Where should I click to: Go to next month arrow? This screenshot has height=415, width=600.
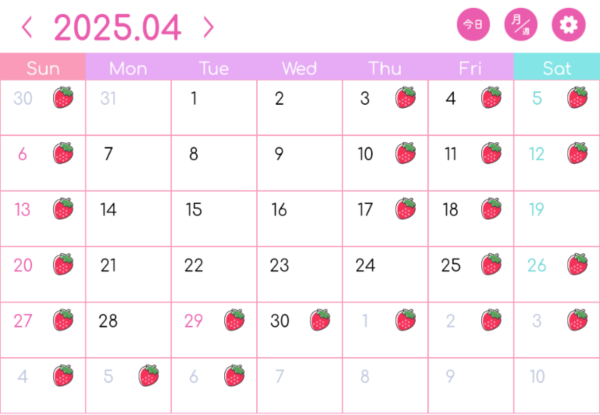pyautogui.click(x=209, y=27)
